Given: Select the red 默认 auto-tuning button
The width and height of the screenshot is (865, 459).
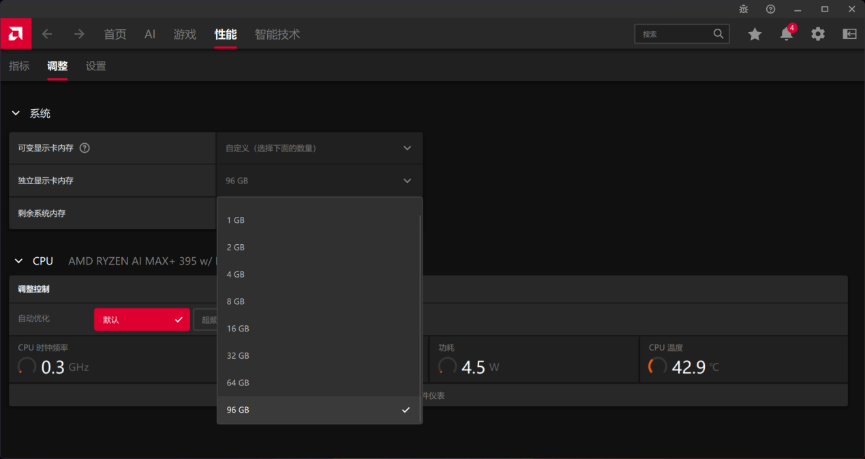Looking at the screenshot, I should tap(142, 319).
